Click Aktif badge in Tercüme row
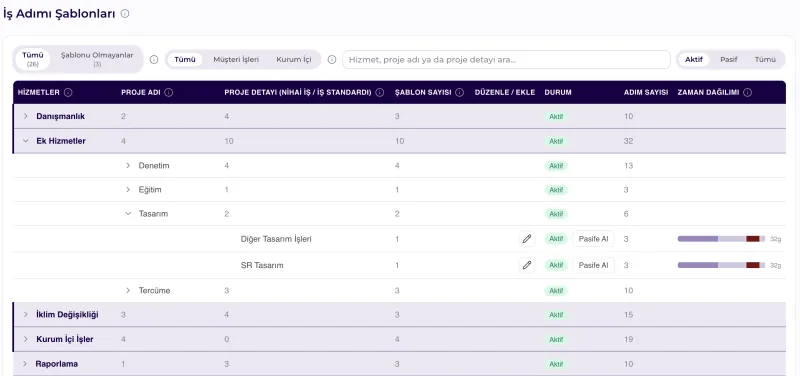Image resolution: width=800 pixels, height=376 pixels. [x=556, y=290]
